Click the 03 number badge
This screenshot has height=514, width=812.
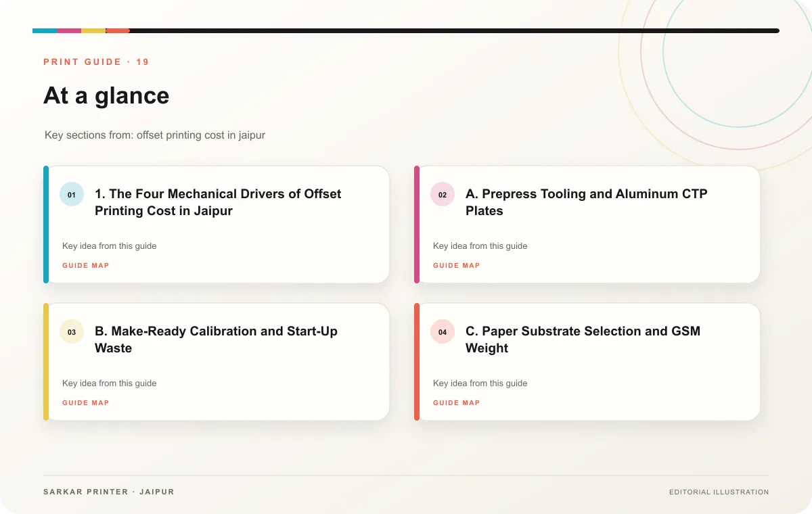point(72,332)
